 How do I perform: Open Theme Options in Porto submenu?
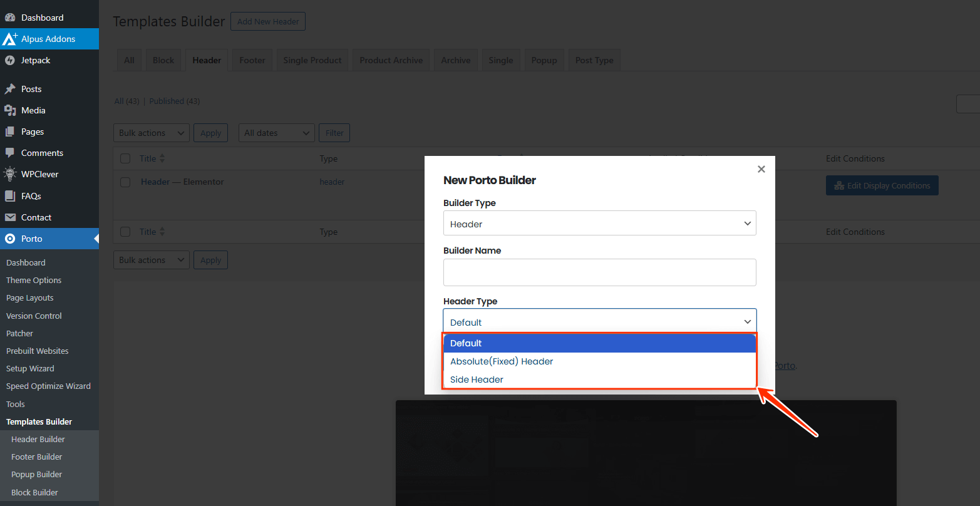pyautogui.click(x=34, y=280)
